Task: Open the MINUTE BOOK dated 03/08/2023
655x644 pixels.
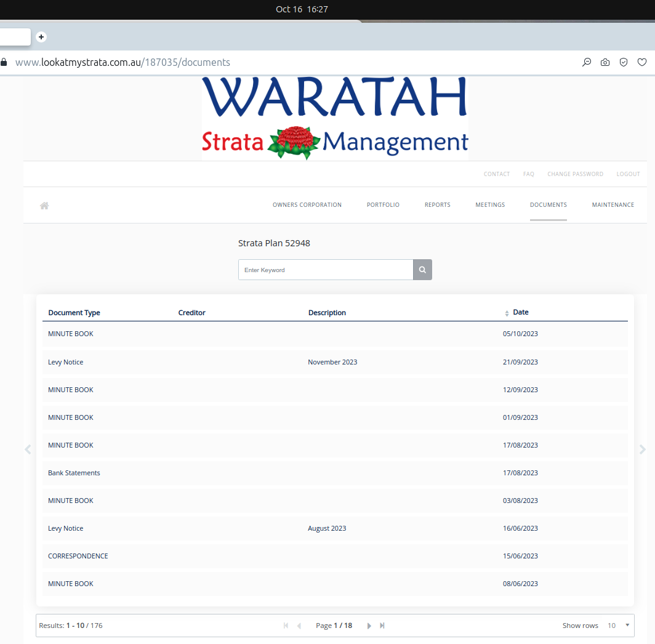Action: coord(335,501)
